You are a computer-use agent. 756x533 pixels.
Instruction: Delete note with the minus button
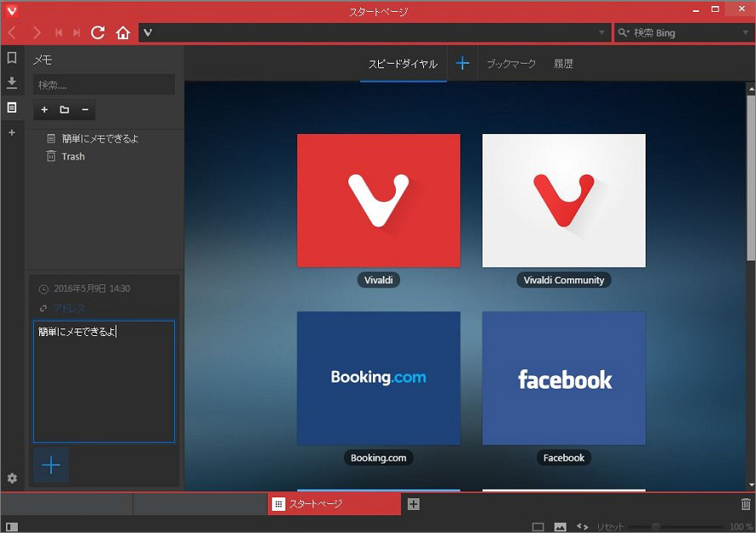click(x=85, y=109)
